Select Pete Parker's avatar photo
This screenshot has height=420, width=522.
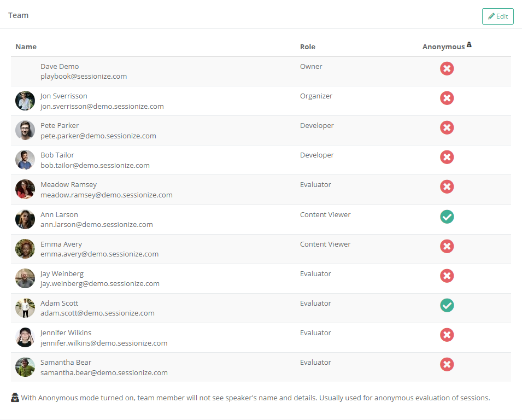pyautogui.click(x=25, y=130)
